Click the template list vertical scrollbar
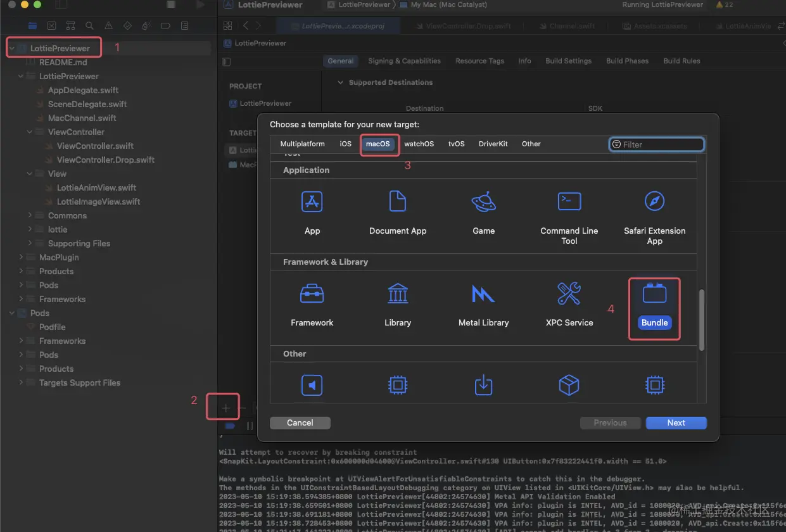Screen dimensions: 786x532 [x=701, y=320]
